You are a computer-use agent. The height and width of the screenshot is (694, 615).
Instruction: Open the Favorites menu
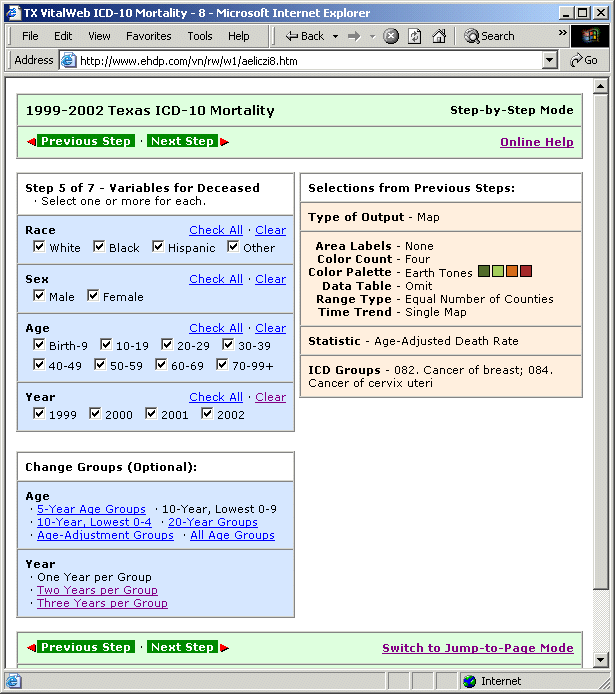coord(148,36)
